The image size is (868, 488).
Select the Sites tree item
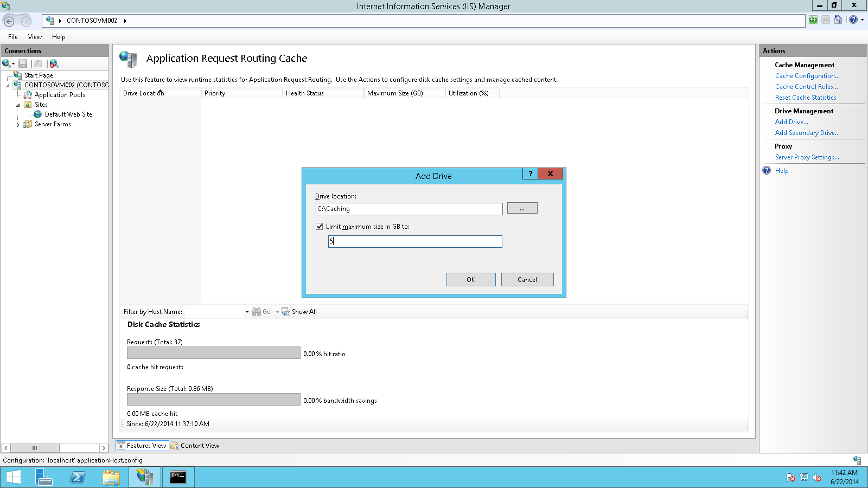[x=41, y=105]
